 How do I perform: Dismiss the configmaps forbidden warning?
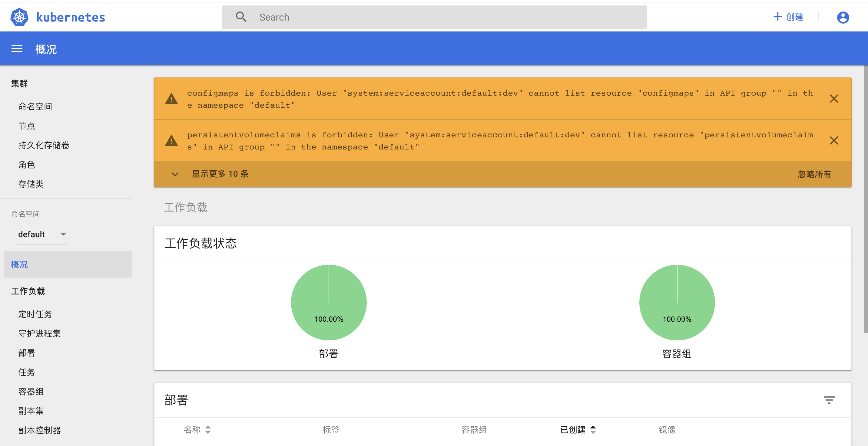(834, 99)
